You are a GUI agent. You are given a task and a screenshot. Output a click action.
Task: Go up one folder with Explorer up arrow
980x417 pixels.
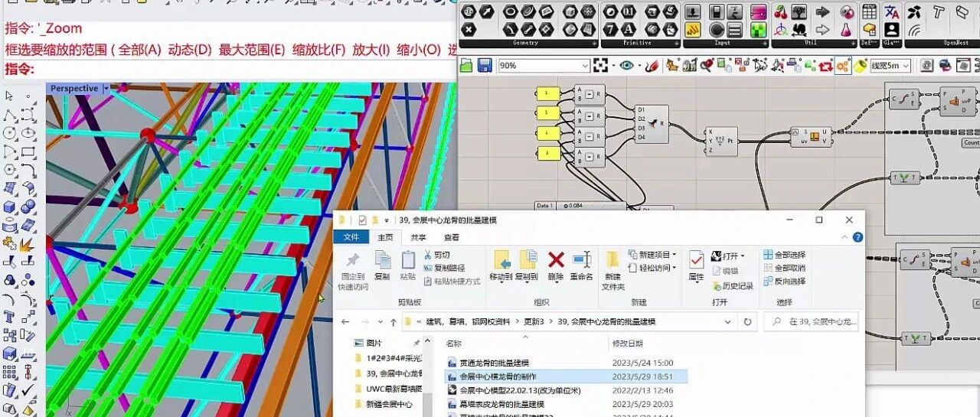click(x=394, y=322)
